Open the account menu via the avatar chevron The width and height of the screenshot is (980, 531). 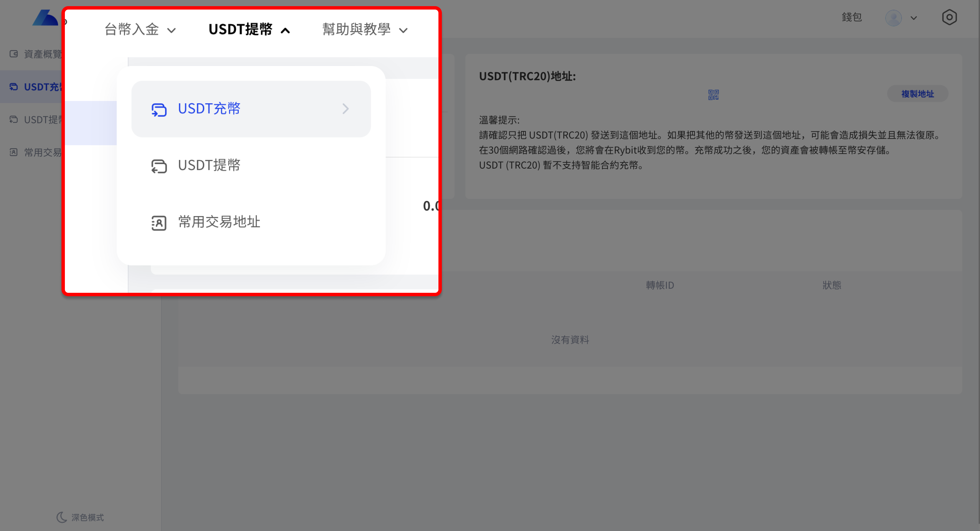pos(914,18)
